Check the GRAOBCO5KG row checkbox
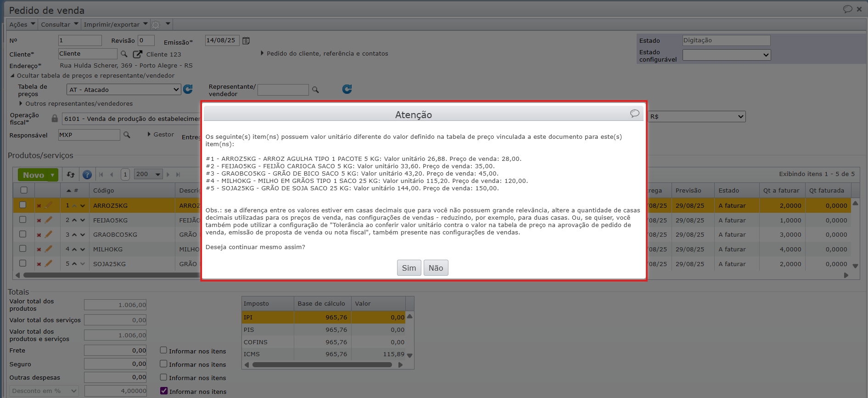This screenshot has width=868, height=398. (22, 234)
